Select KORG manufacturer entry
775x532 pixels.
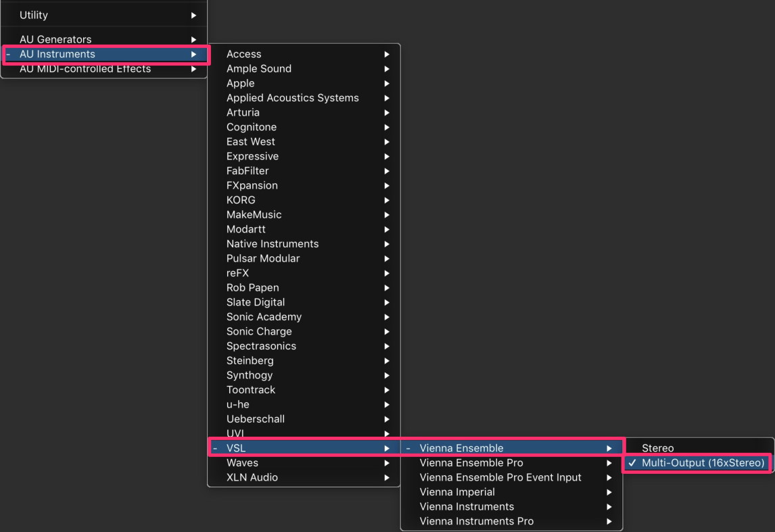[x=304, y=200]
